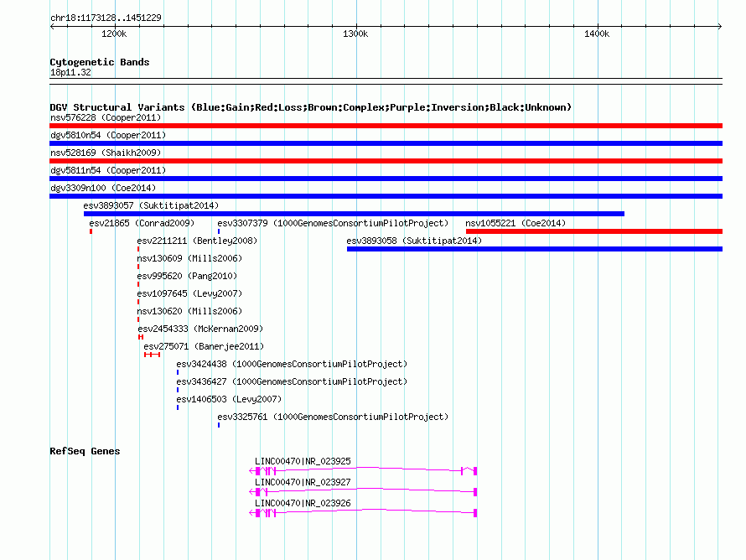This screenshot has height=560, width=746.
Task: Click the nsv528169 (Shaikh2009) label
Action: [x=106, y=153]
